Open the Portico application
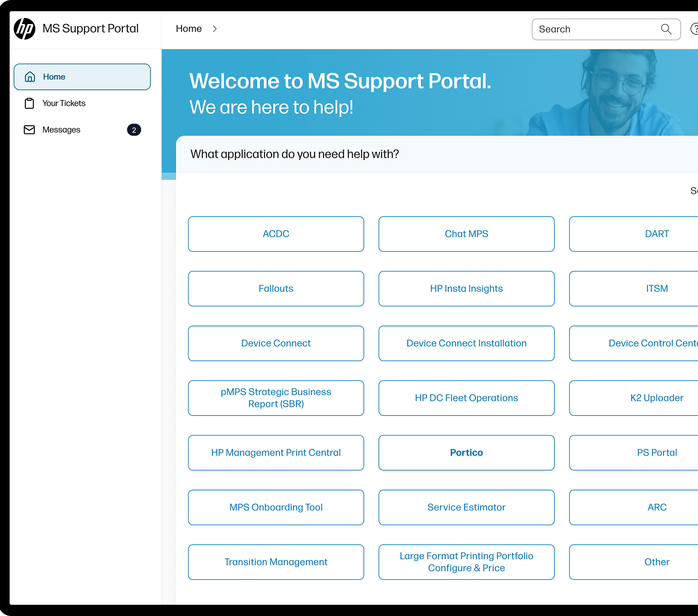 (x=466, y=452)
